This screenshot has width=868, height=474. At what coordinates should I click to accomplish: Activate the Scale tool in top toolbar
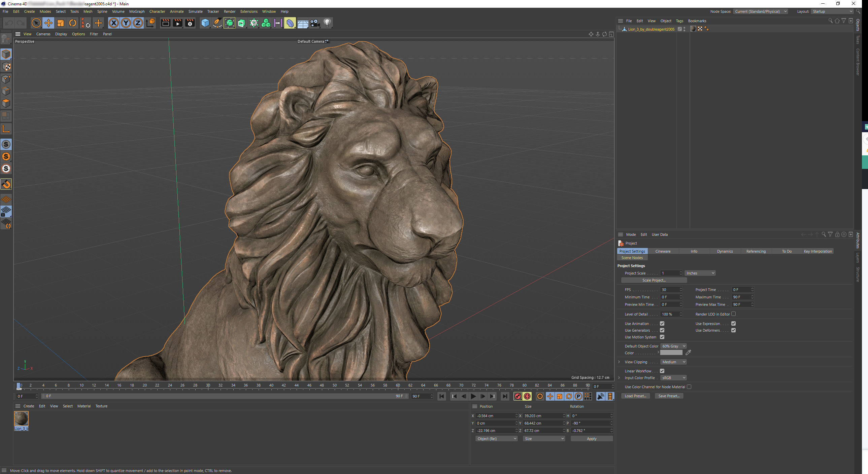click(61, 23)
